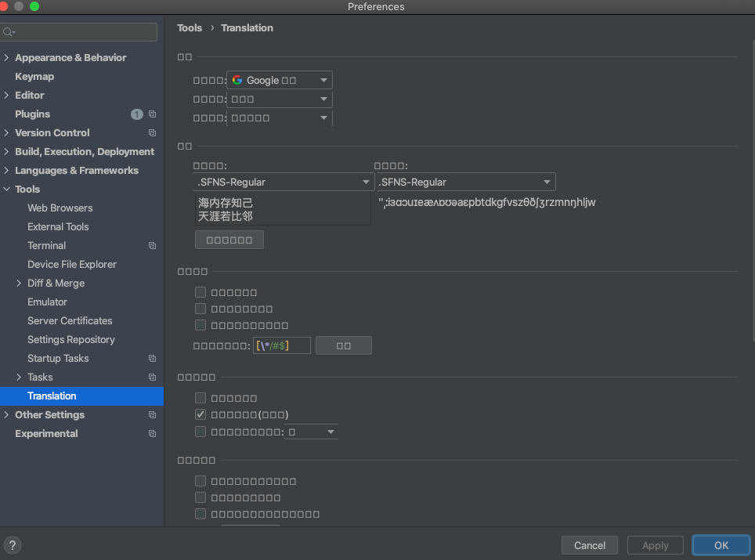Click into the settings search field
The width and height of the screenshot is (755, 560).
tap(79, 32)
